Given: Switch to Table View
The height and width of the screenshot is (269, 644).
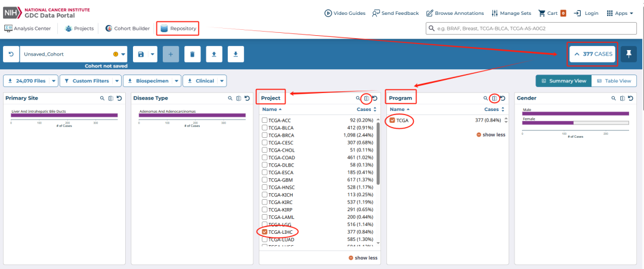Looking at the screenshot, I should point(614,81).
